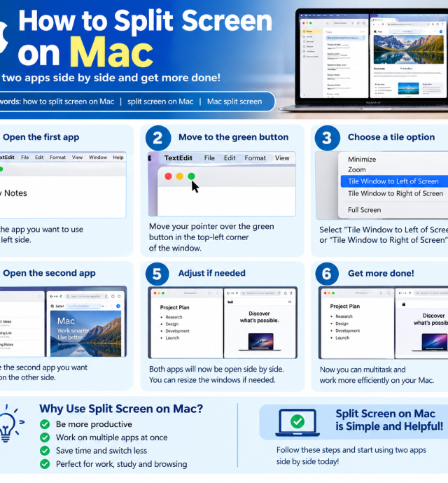The image size is (448, 483).
Task: Click the Development bullet in step 5
Action: coord(178,331)
